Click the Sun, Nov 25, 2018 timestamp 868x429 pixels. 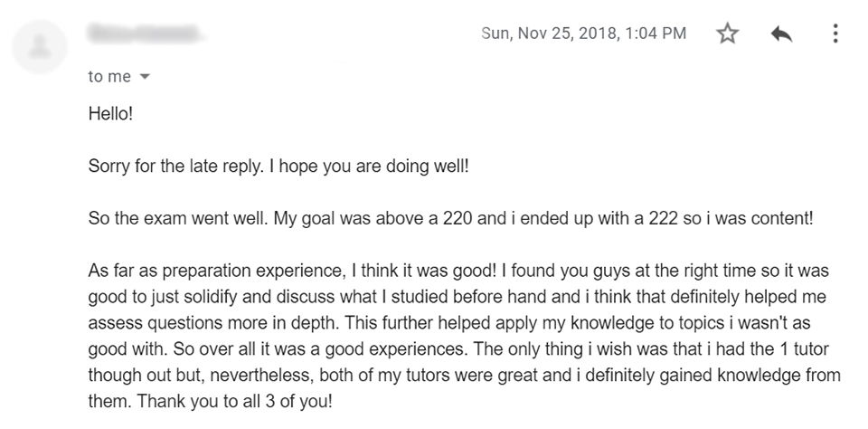click(x=583, y=33)
